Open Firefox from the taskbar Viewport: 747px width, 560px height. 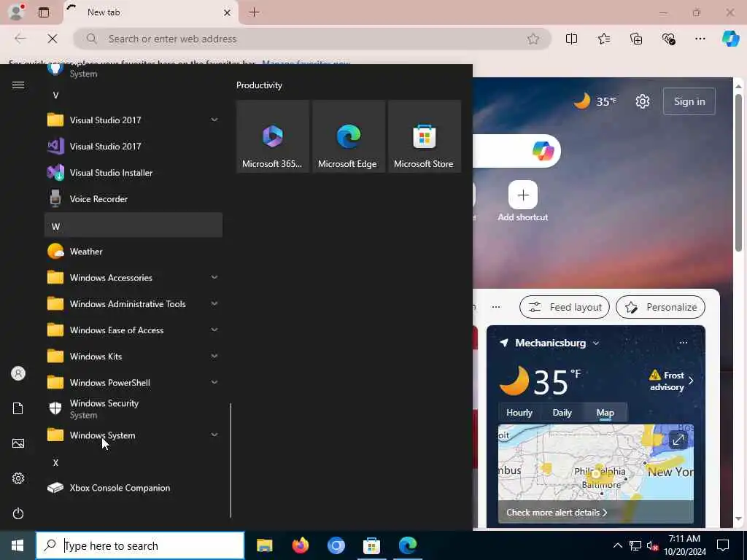(300, 545)
